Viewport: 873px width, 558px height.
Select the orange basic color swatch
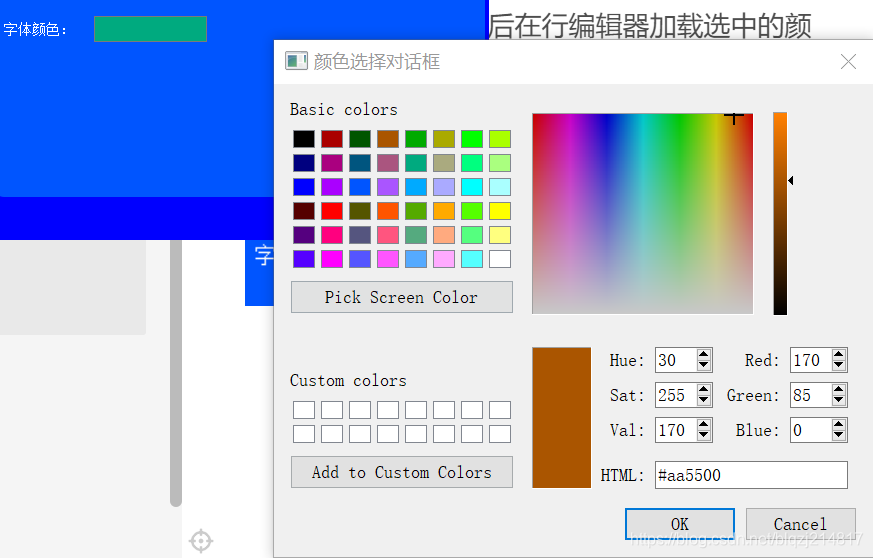(x=444, y=211)
